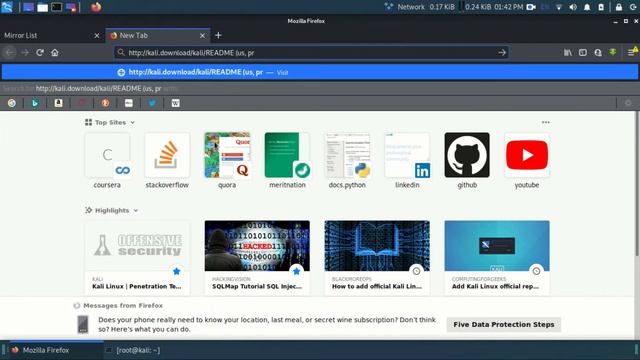Open the meritnation top site tile
This screenshot has height=360, width=640.
287,161
